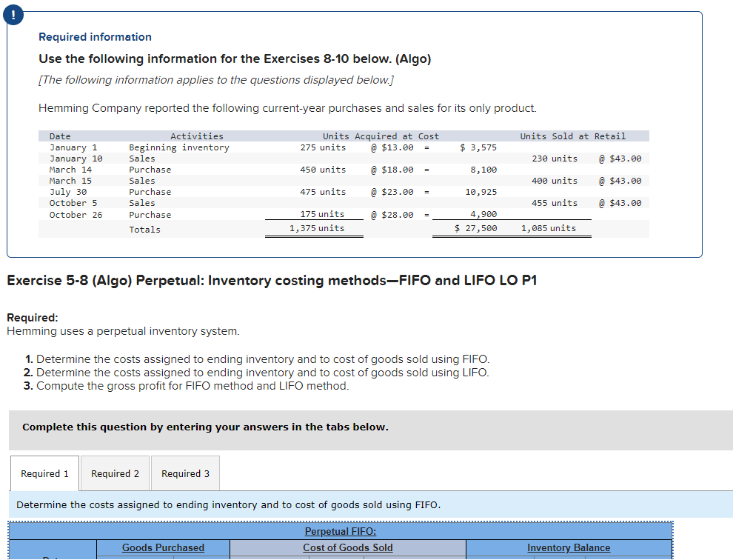This screenshot has width=733, height=560.
Task: Switch to the Required 2 tab
Action: (115, 473)
